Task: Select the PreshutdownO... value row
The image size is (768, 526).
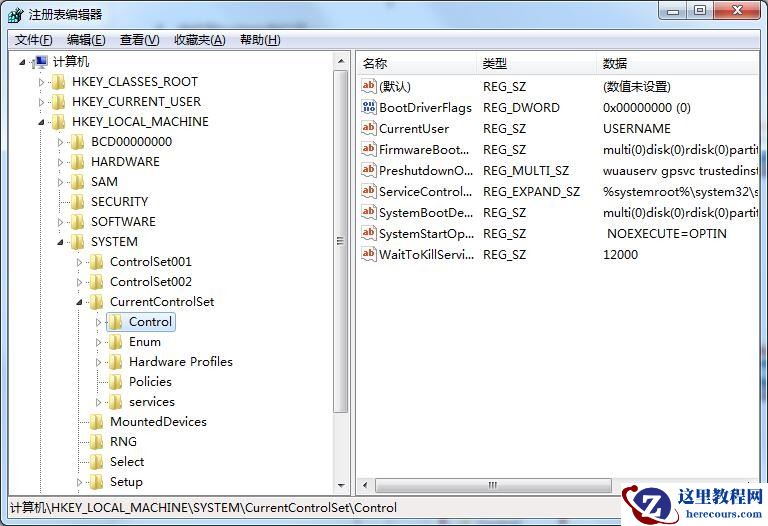Action: coord(560,170)
